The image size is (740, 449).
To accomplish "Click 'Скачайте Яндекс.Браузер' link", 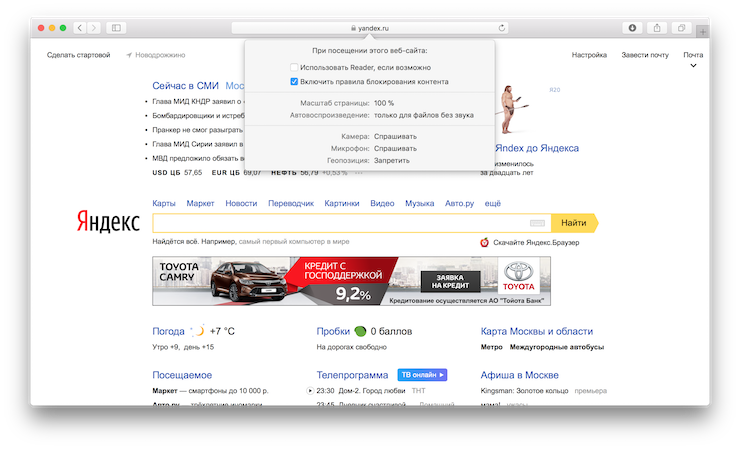I will 536,243.
